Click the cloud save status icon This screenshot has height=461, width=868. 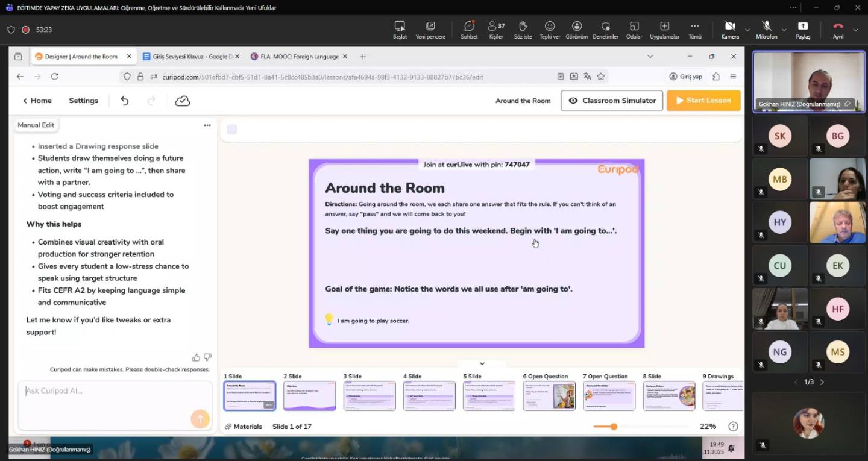182,101
